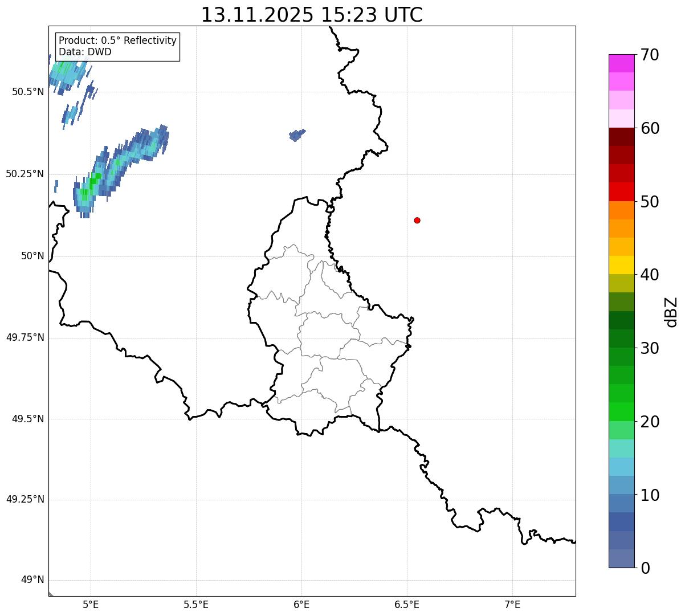Viewport: 685px width, 616px height.
Task: Click the latitude label 49°N
Action: tap(32, 580)
